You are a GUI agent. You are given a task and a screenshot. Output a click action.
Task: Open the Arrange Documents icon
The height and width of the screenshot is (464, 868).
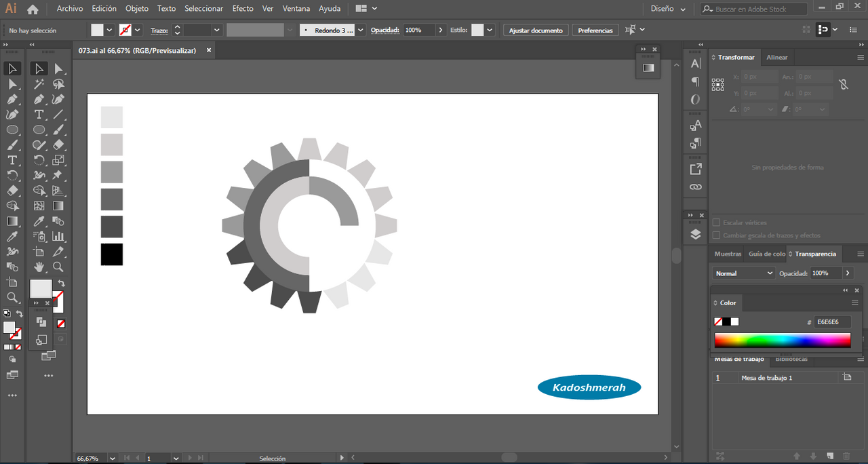coord(366,9)
